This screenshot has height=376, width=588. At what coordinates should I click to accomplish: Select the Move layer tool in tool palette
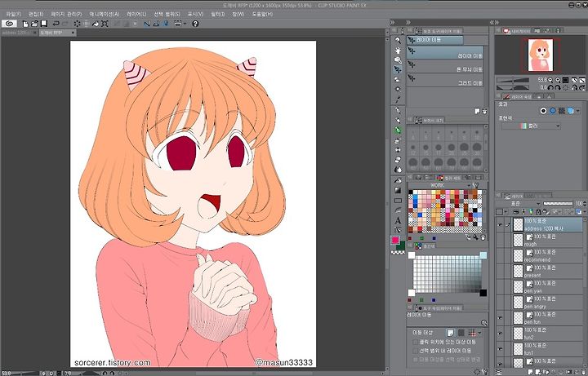point(398,69)
